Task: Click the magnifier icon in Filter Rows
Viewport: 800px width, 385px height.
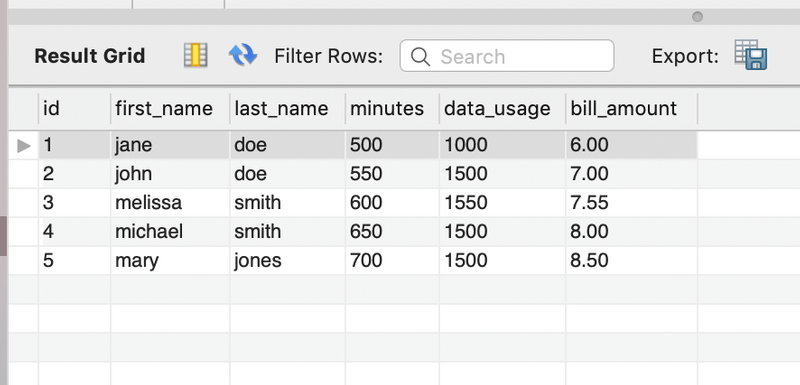Action: point(420,56)
